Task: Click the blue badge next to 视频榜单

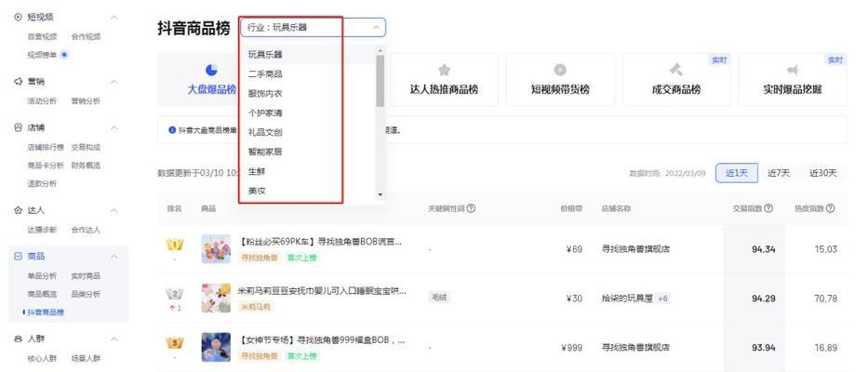Action: pyautogui.click(x=64, y=54)
